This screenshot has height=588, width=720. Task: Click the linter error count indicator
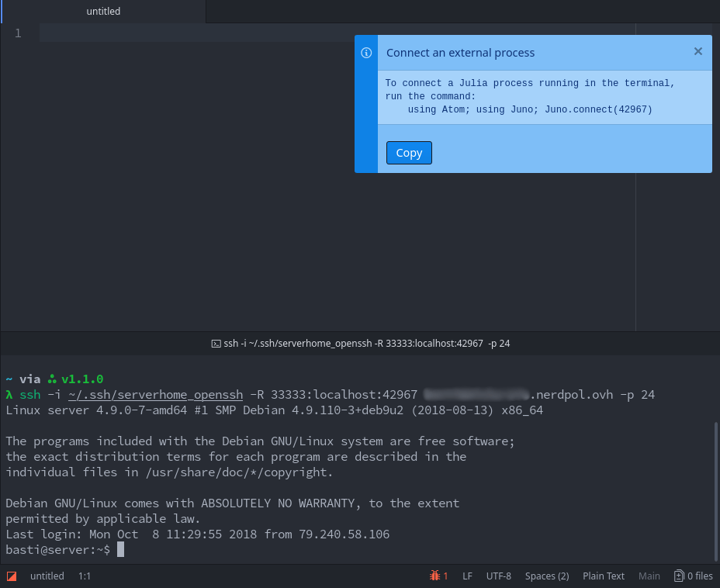point(438,576)
